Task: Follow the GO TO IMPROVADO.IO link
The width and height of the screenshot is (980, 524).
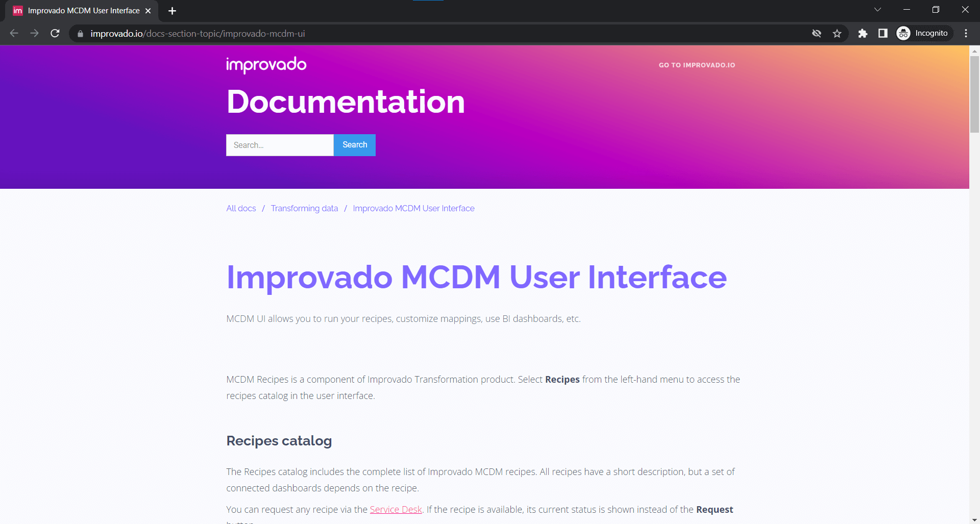Action: coord(697,65)
